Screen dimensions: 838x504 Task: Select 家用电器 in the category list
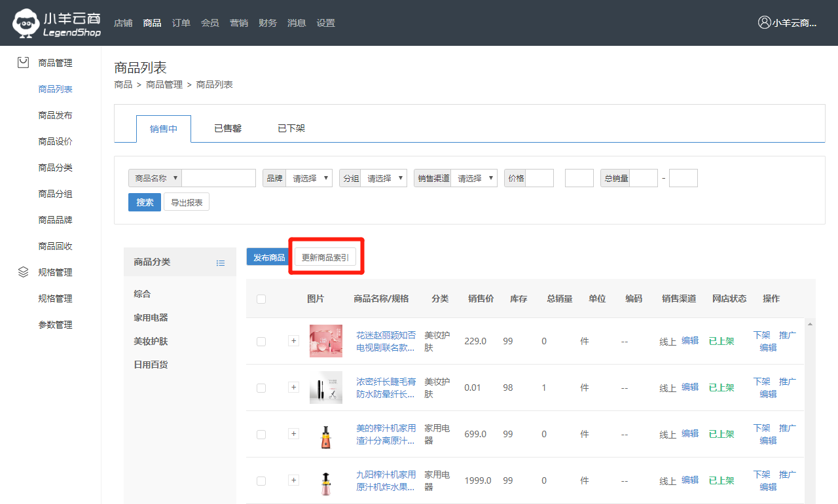(151, 317)
